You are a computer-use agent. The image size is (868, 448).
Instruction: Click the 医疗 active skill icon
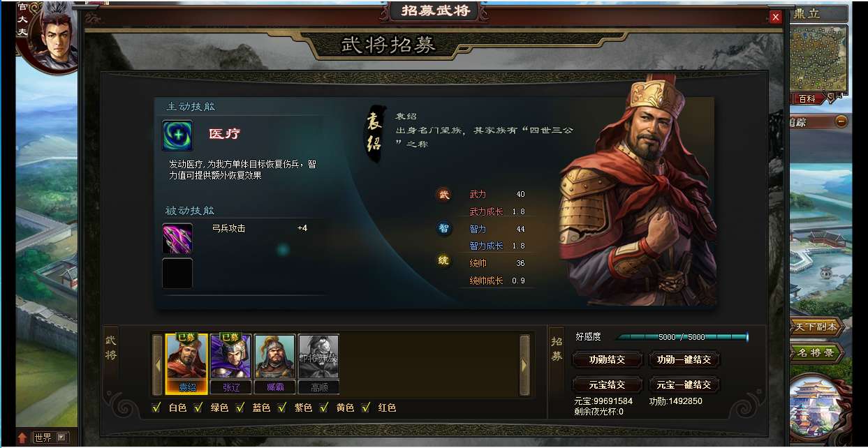coord(177,135)
